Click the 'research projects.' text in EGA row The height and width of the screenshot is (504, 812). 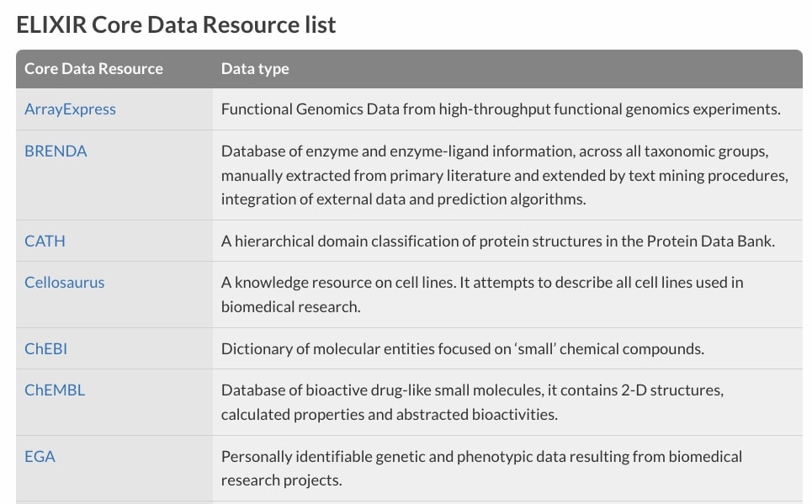pos(281,481)
